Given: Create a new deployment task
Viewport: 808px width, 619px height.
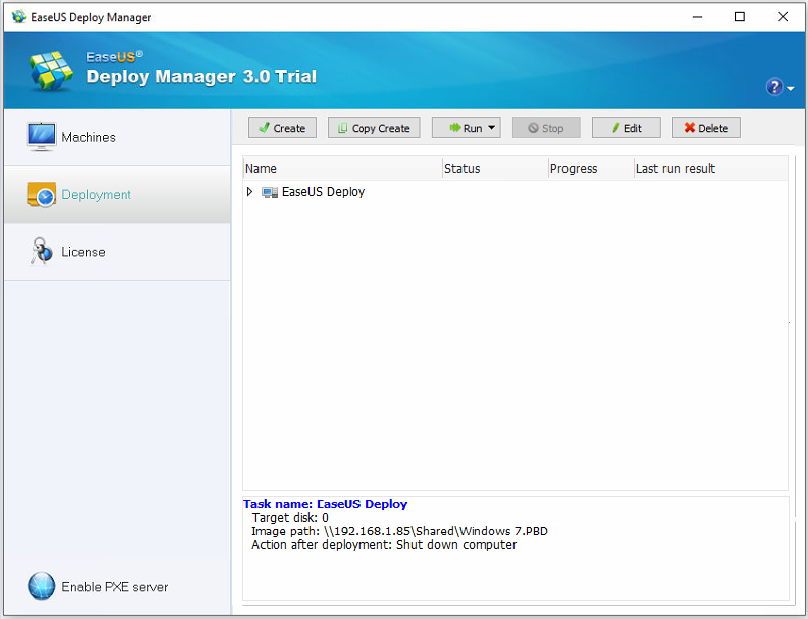Looking at the screenshot, I should (x=282, y=128).
